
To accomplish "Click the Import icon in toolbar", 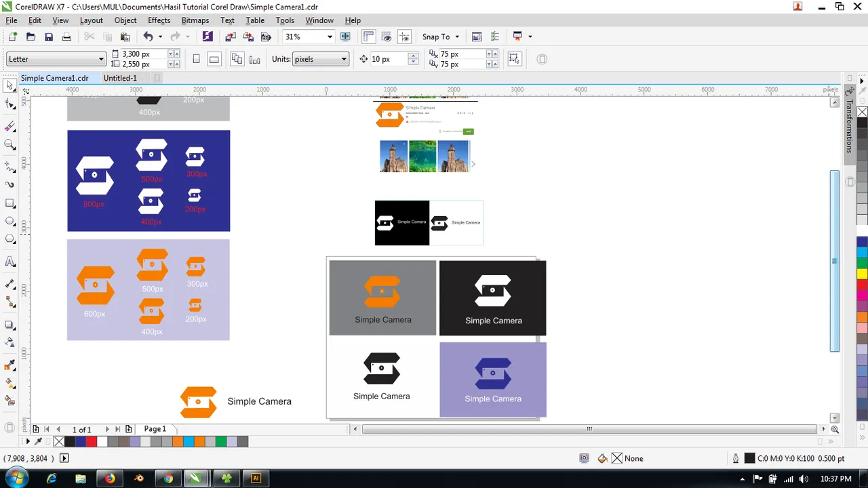I will pos(231,37).
